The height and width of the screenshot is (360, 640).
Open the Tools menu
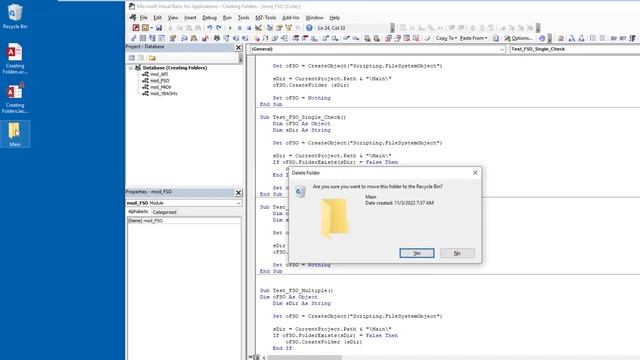click(243, 18)
